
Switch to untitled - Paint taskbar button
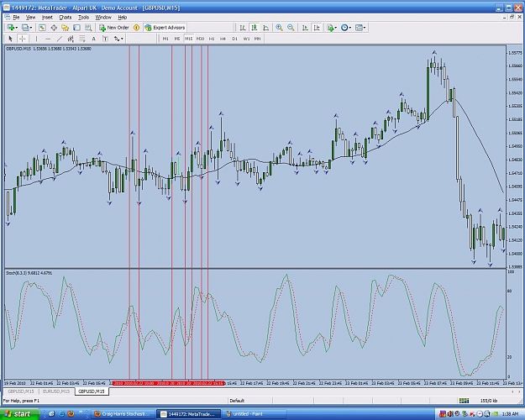coord(255,414)
